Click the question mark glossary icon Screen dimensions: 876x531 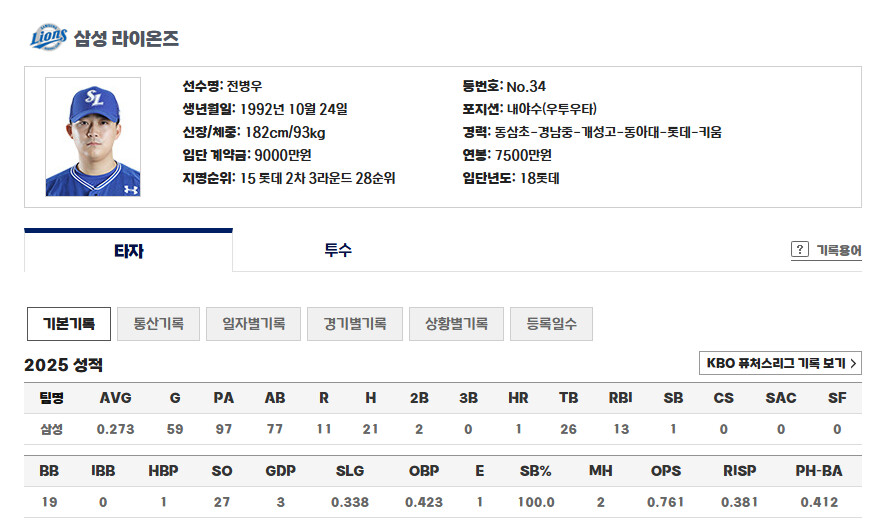pyautogui.click(x=799, y=249)
